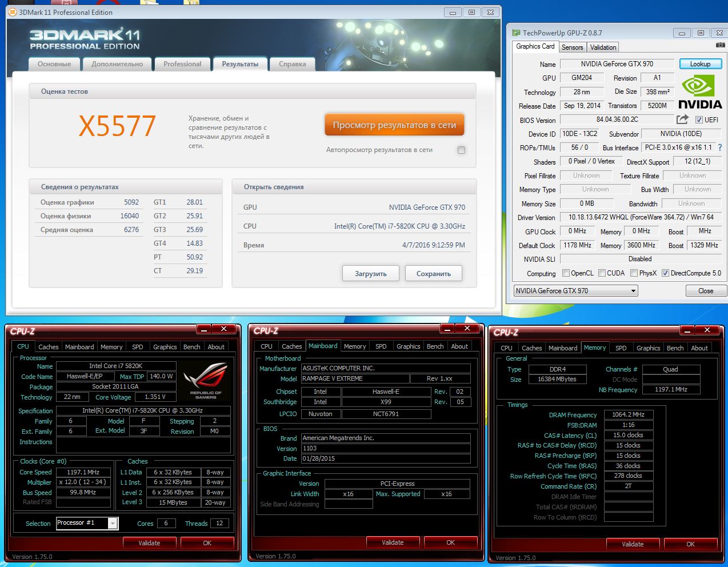This screenshot has width=728, height=567.
Task: Enable auto-view results online checkbox
Action: (461, 150)
